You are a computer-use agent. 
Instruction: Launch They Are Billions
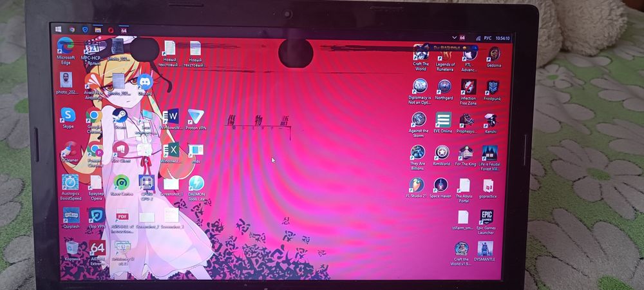(x=417, y=157)
